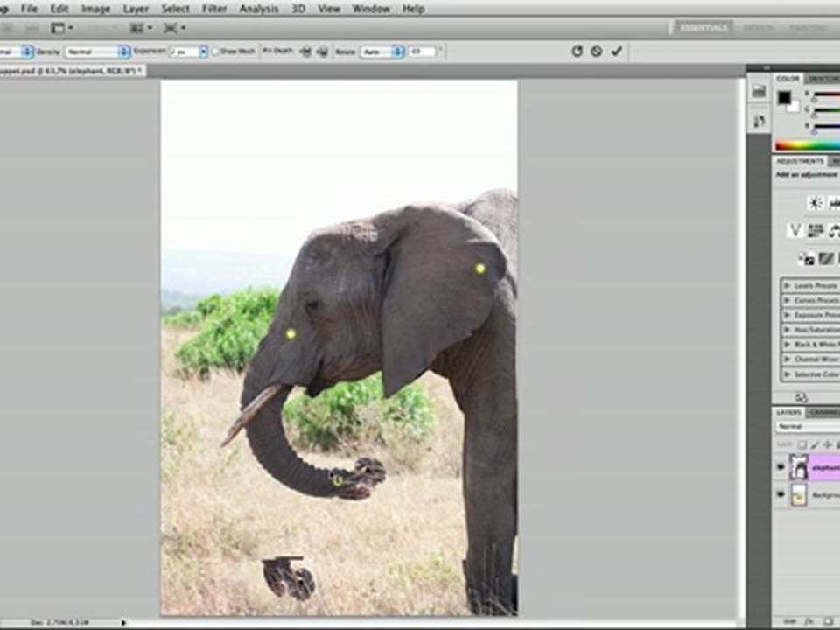
Task: Switch to the Channels panel tab
Action: pyautogui.click(x=824, y=412)
